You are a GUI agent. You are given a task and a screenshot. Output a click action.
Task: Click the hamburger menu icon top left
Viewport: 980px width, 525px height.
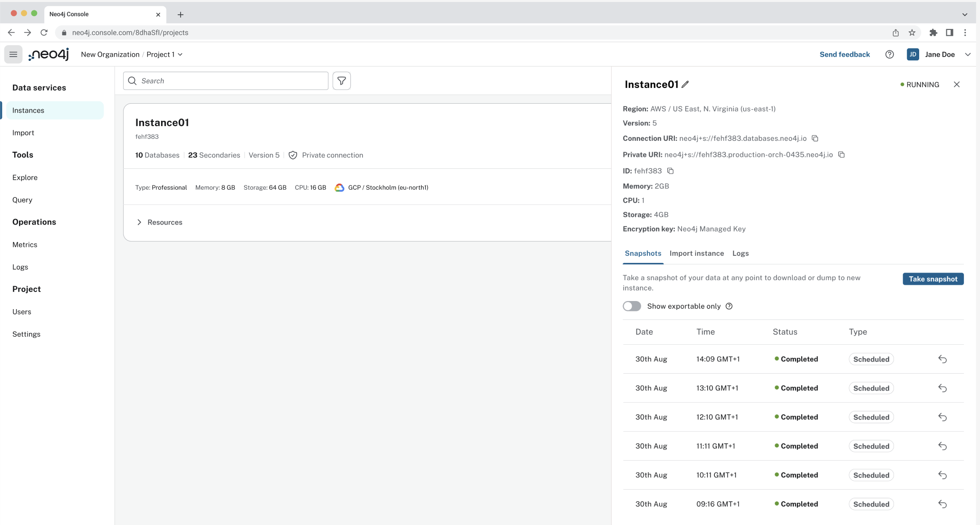[14, 54]
